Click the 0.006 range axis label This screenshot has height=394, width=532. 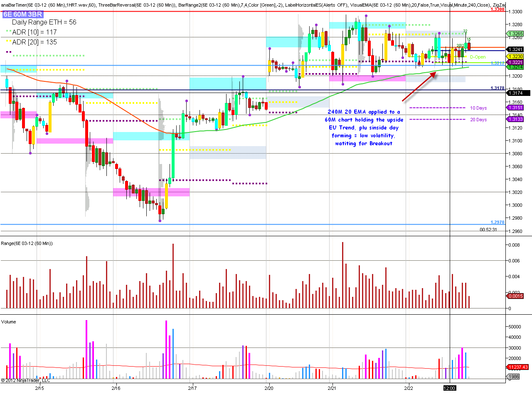click(514, 261)
